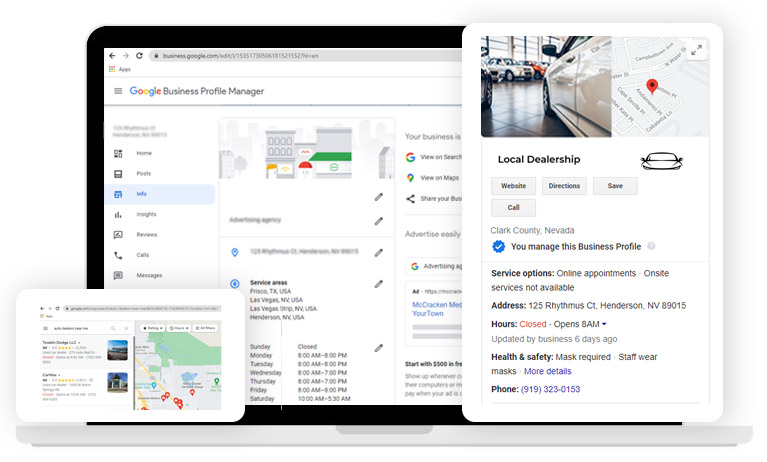767x462 pixels.
Task: Expand CarMax ad dropdown arrow
Action: coord(59,375)
